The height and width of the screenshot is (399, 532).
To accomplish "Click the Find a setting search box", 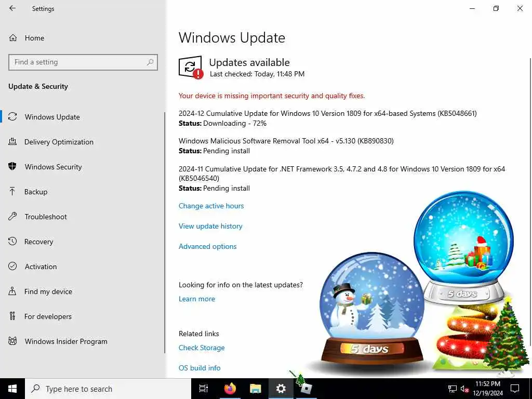I will (83, 62).
